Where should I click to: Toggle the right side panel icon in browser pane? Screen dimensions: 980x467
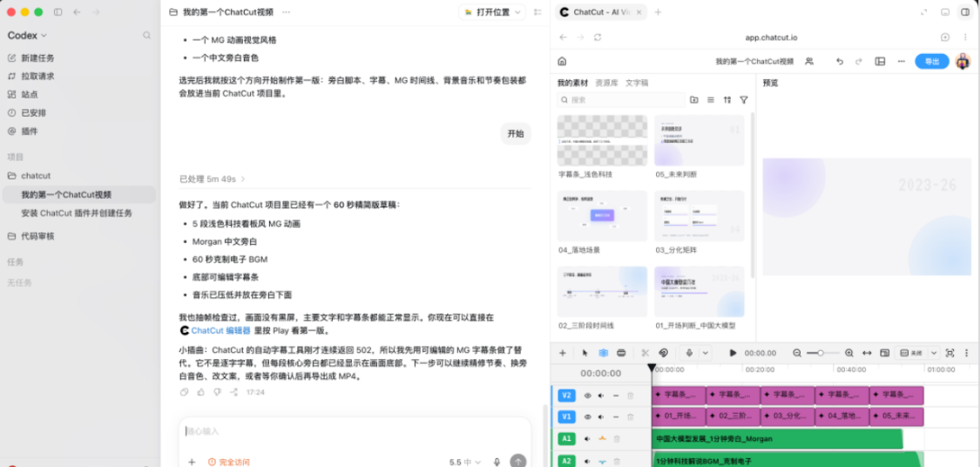(x=965, y=12)
